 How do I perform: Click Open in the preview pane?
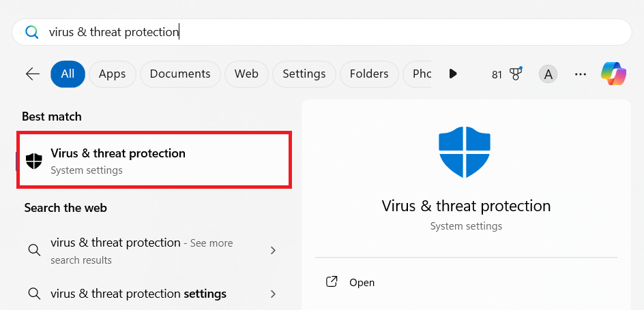pos(362,282)
